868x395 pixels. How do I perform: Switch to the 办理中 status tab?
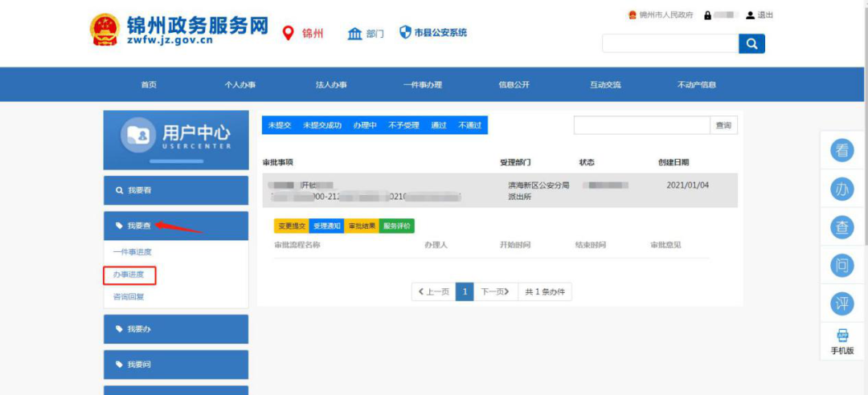tap(365, 125)
